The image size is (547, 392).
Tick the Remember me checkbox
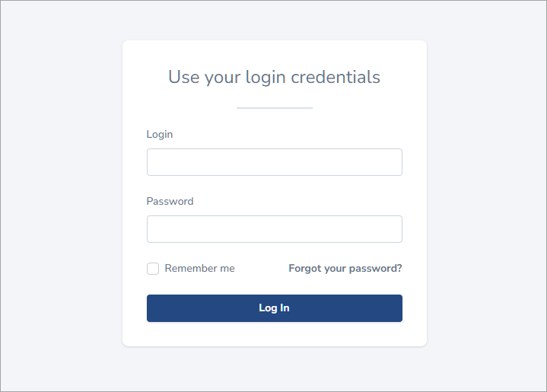pyautogui.click(x=153, y=269)
